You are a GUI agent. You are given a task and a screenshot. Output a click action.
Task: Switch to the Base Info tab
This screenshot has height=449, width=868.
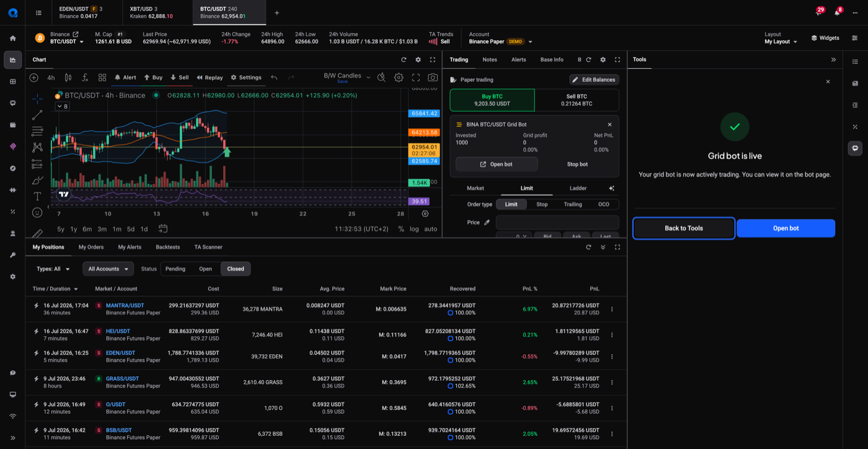point(552,60)
